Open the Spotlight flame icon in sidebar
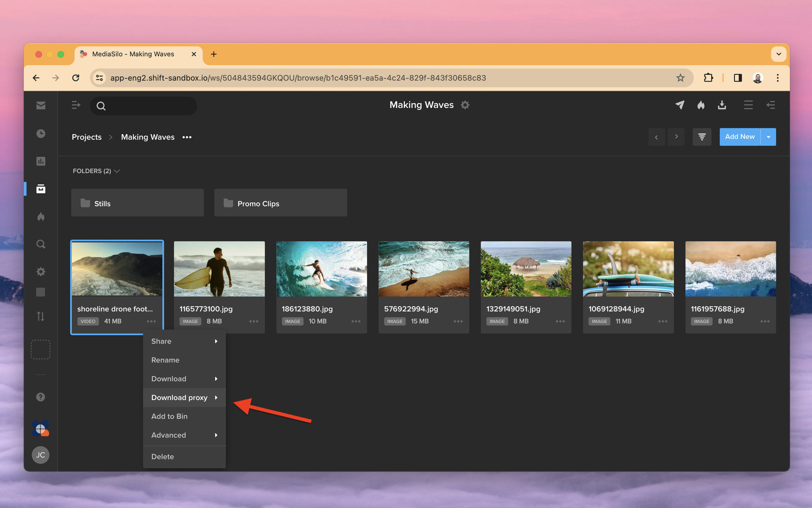The image size is (812, 508). pyautogui.click(x=41, y=216)
